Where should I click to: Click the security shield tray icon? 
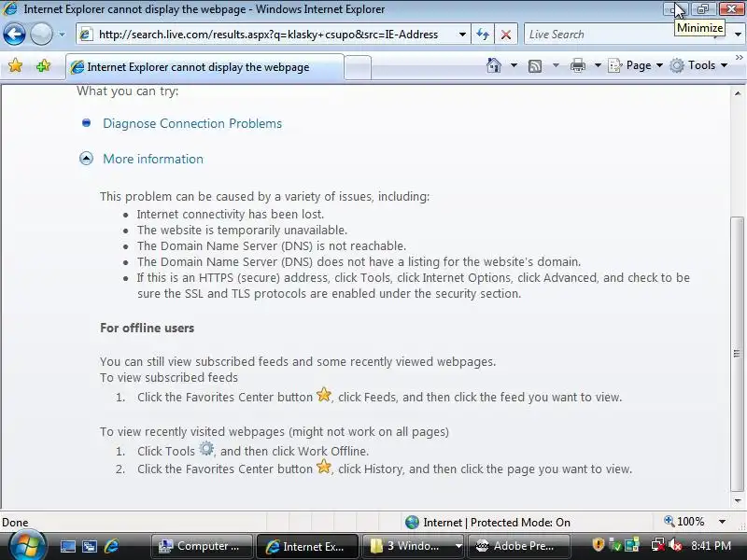pos(598,545)
